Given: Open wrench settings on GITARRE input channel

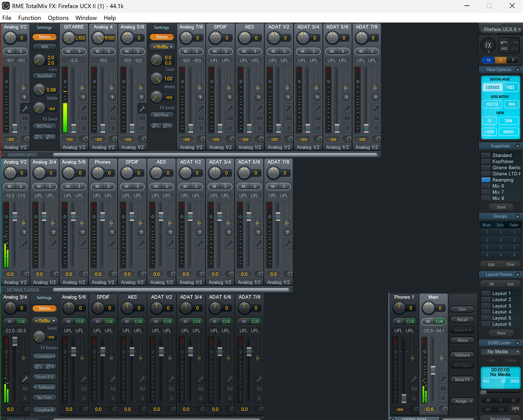Looking at the screenshot, I should click(83, 108).
